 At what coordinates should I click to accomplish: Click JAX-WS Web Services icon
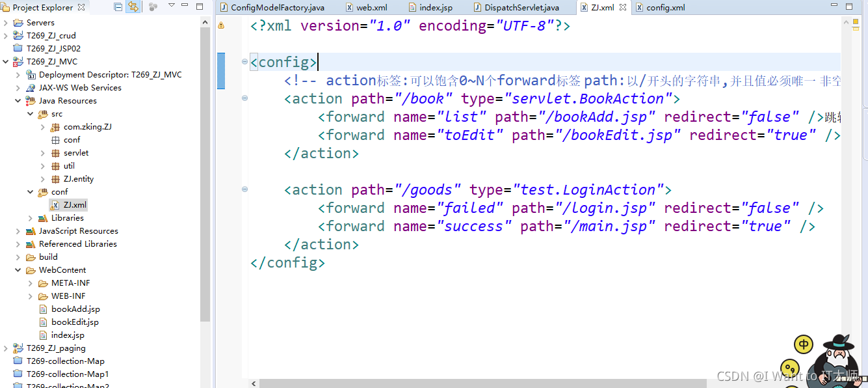coord(31,88)
